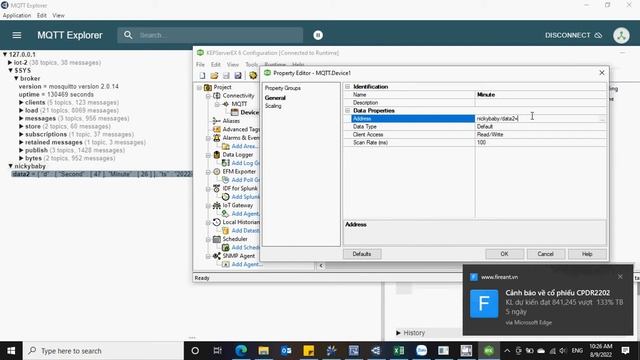Image resolution: width=640 pixels, height=360 pixels.
Task: Select the SNMP Agent node
Action: coord(238,256)
